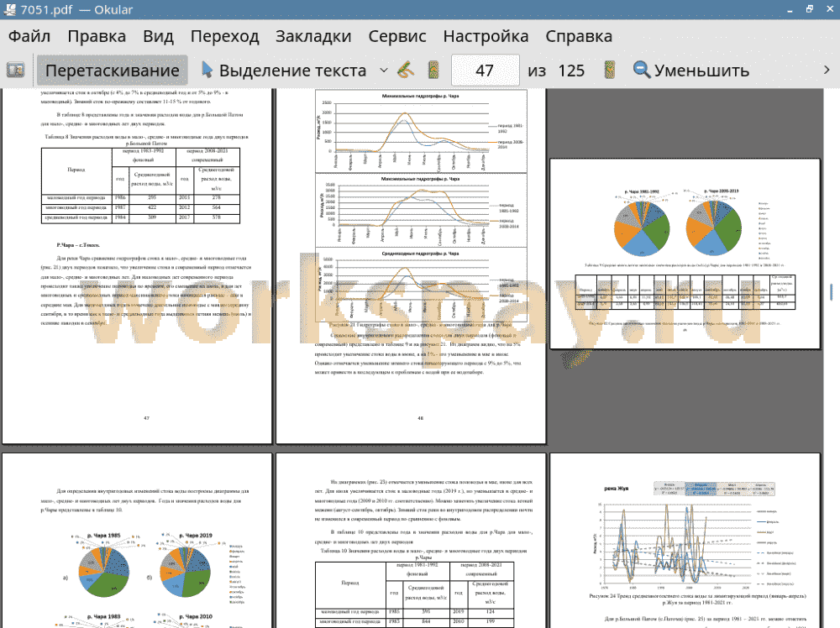Open the Правка menu
Viewport: 840px width, 628px height.
coord(97,36)
